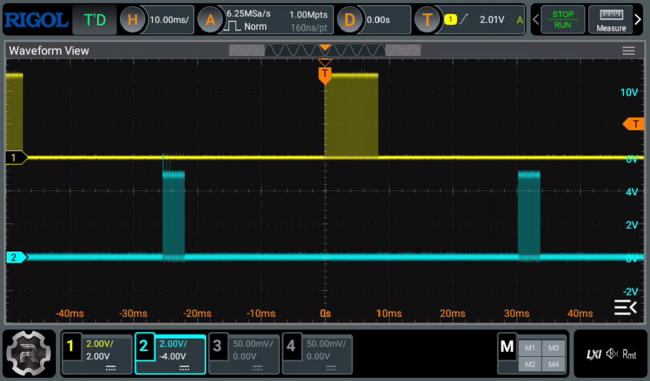
Task: Click the orange trigger position T marker
Action: click(x=325, y=75)
